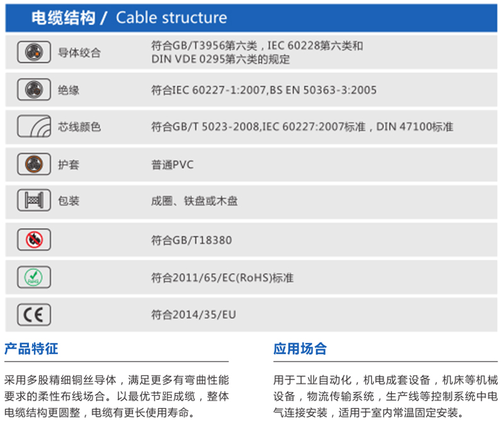This screenshot has height=428, width=504.
Task: Click the 普通PVC sheath material text
Action: pos(173,165)
